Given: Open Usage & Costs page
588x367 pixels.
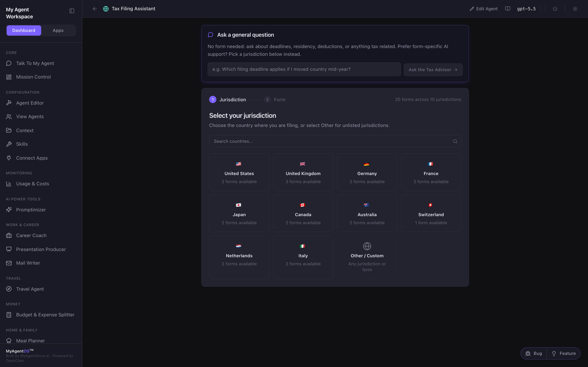Looking at the screenshot, I should tap(33, 184).
